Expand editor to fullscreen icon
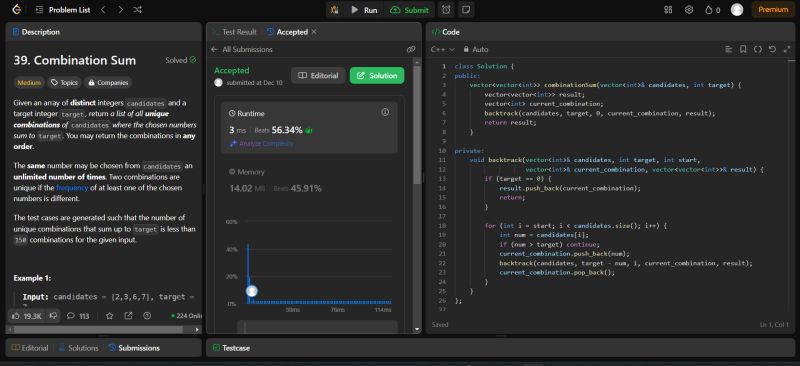Image resolution: width=800 pixels, height=366 pixels. tap(787, 50)
